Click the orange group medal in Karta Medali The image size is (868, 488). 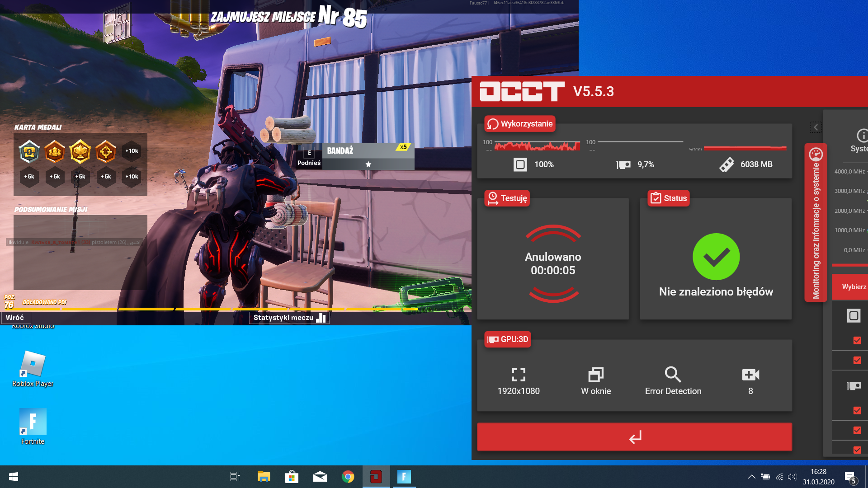55,151
